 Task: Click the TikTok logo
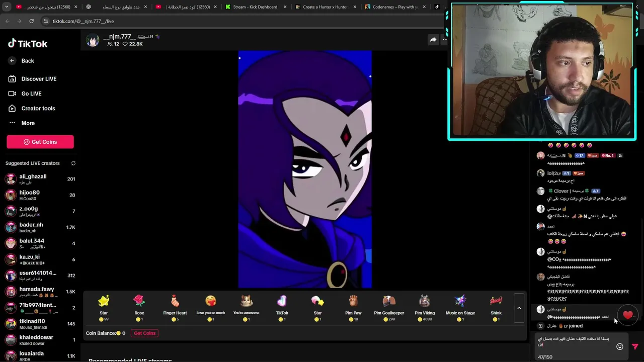[x=28, y=44]
